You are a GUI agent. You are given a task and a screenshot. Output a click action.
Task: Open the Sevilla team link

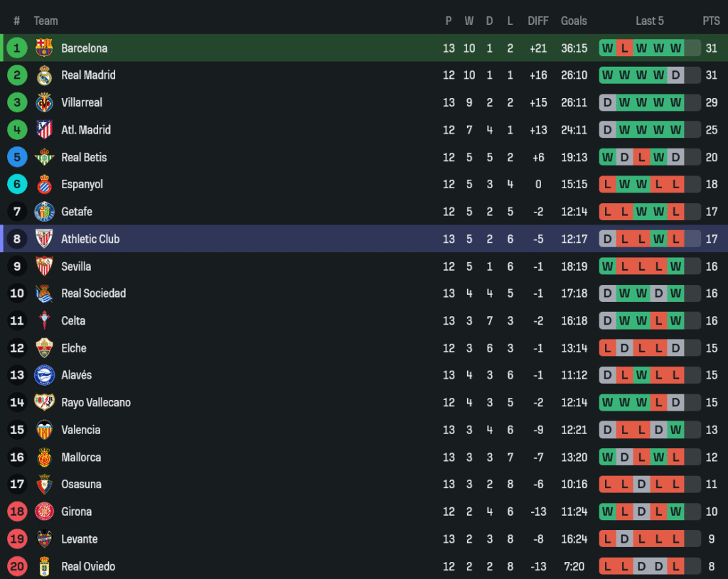[x=76, y=266]
